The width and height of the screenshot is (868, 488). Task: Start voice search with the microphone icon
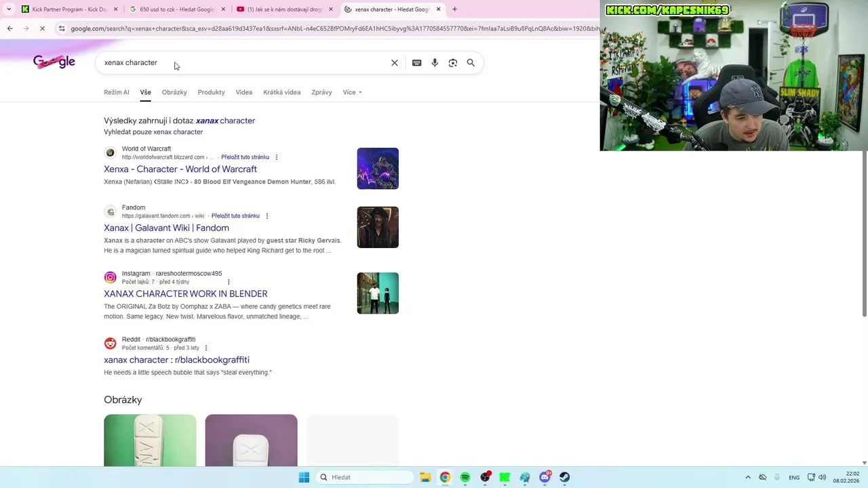pyautogui.click(x=435, y=62)
